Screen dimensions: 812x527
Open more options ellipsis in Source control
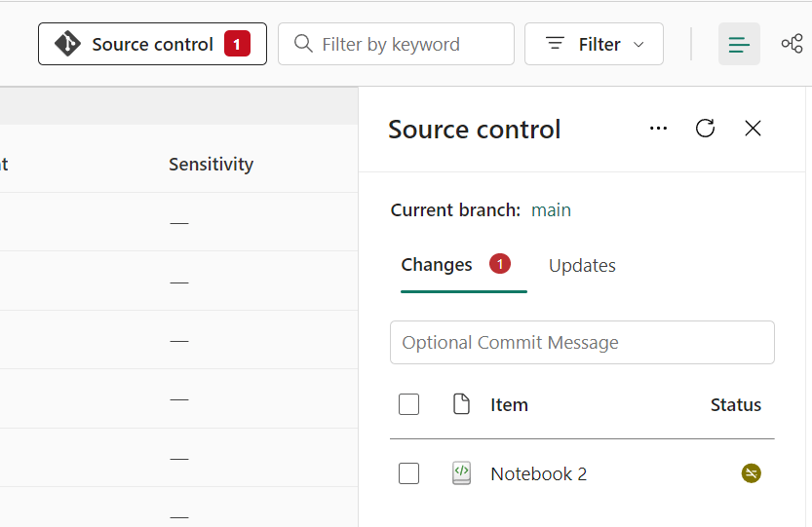(x=658, y=129)
